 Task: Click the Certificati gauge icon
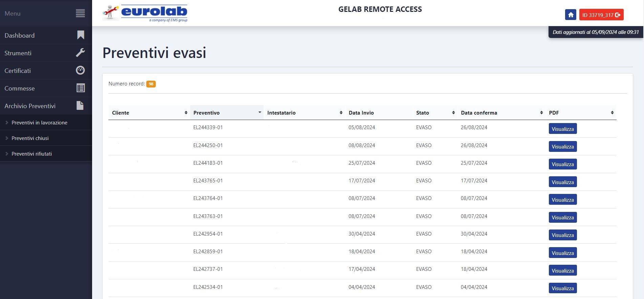click(x=80, y=71)
